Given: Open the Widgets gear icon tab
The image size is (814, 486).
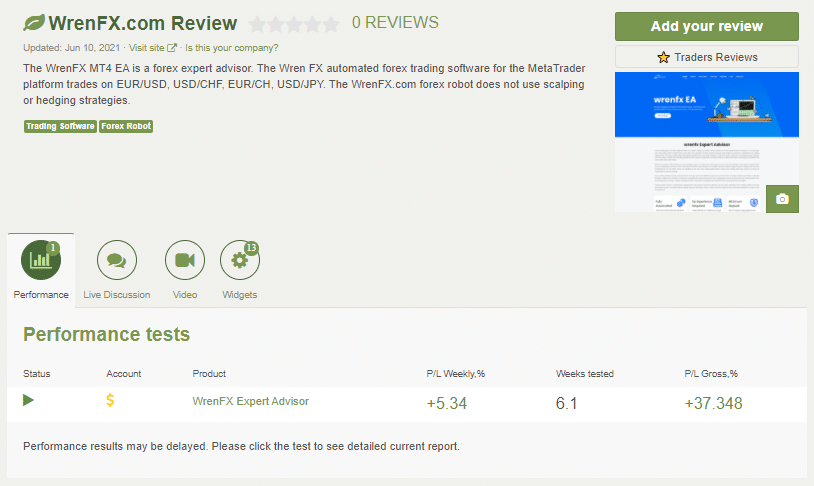Looking at the screenshot, I should pos(240,260).
